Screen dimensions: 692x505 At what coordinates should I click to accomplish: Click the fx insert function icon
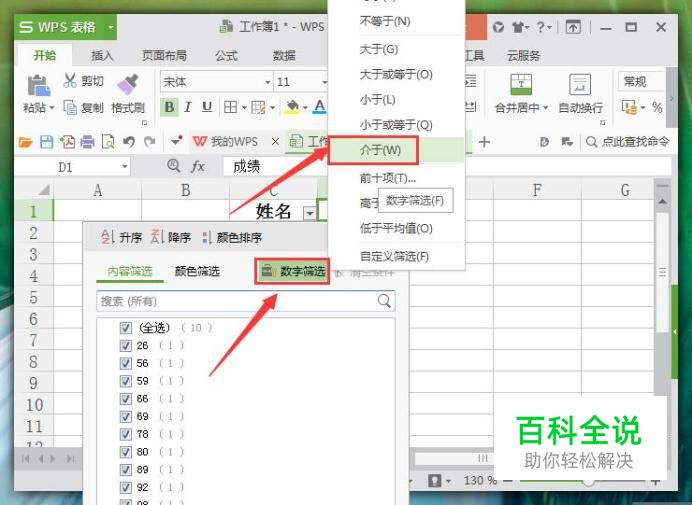click(x=198, y=167)
